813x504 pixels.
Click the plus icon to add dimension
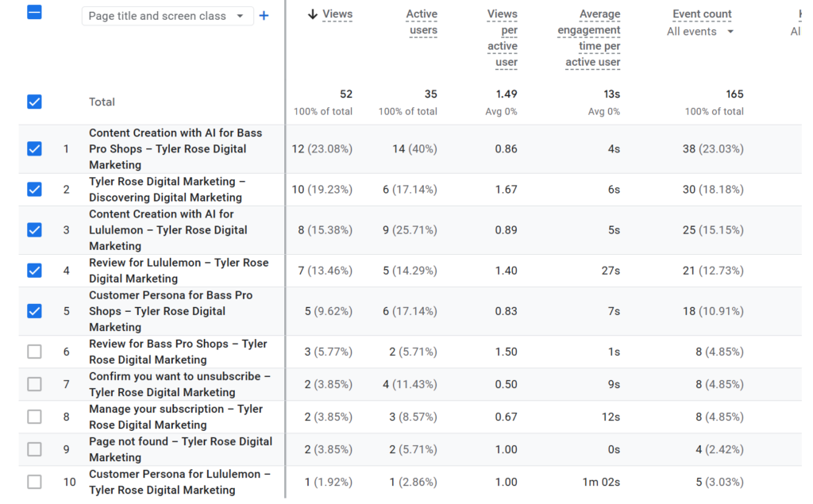[264, 16]
